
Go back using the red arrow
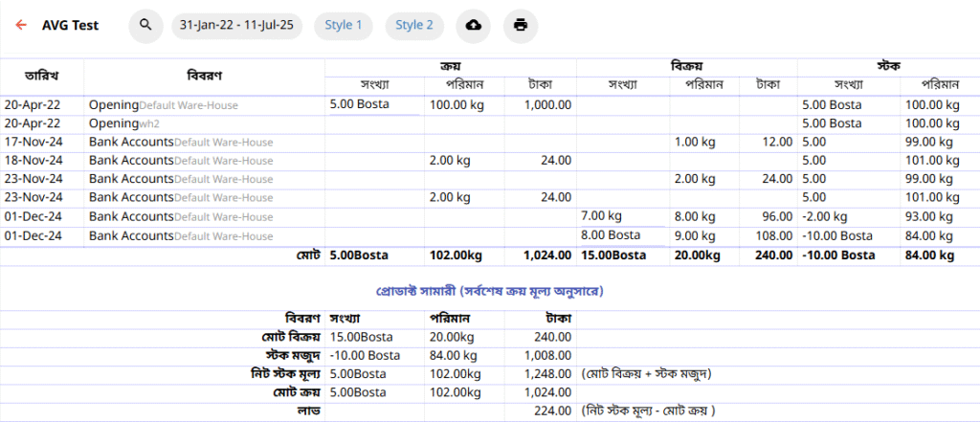21,25
